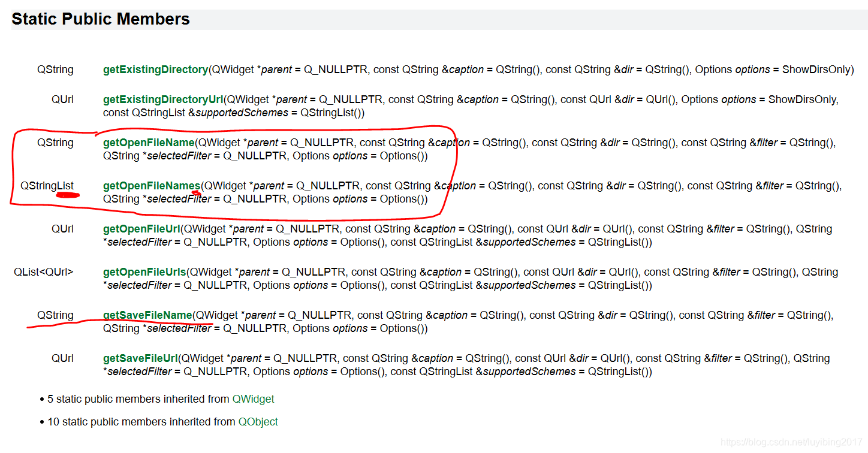868x453 pixels.
Task: Open the getSaveFileName function link
Action: point(147,315)
